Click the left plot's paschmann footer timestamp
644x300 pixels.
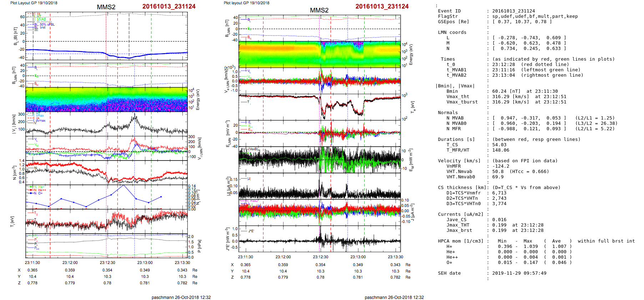pyautogui.click(x=181, y=297)
